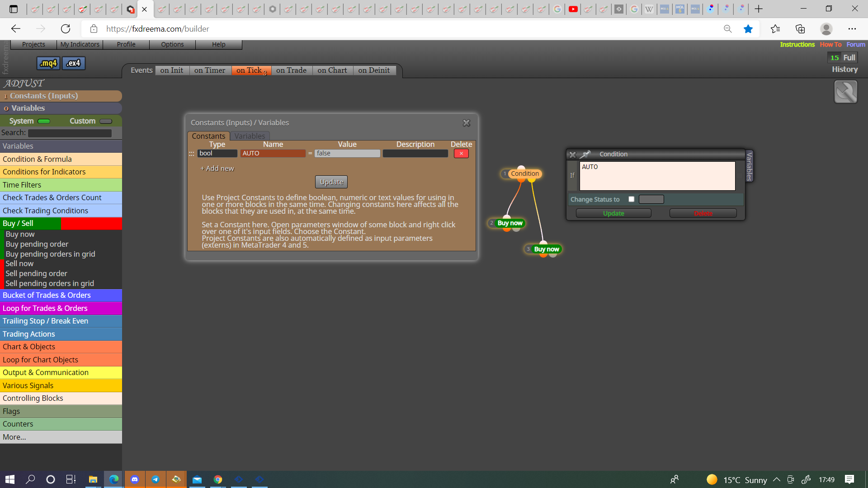
Task: Expand the Trailing Stop / Break Even category
Action: (61, 321)
